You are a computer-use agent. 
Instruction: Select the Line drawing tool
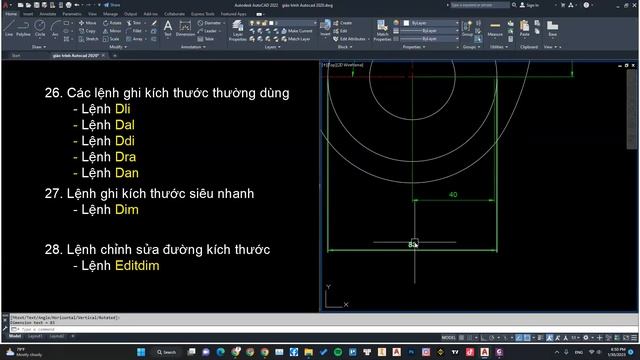[9, 28]
